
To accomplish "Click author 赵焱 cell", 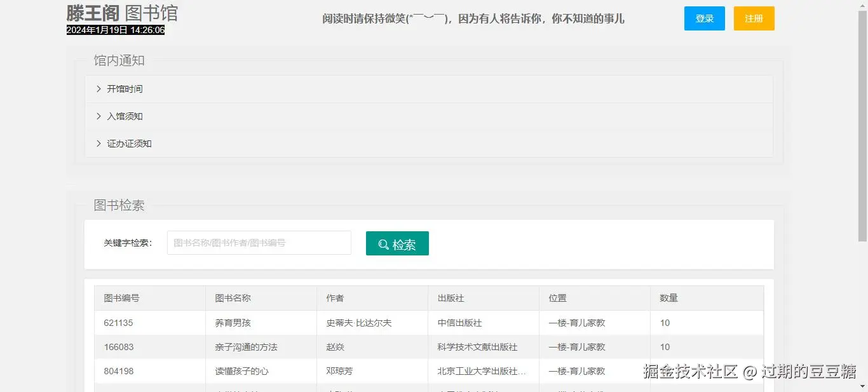I will coord(372,347).
